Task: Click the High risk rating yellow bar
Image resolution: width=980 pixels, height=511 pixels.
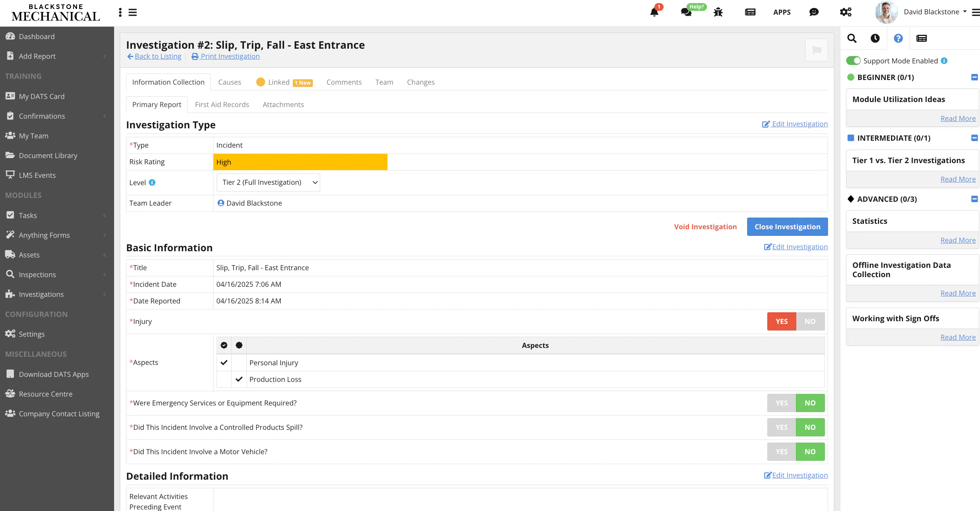Action: 300,162
